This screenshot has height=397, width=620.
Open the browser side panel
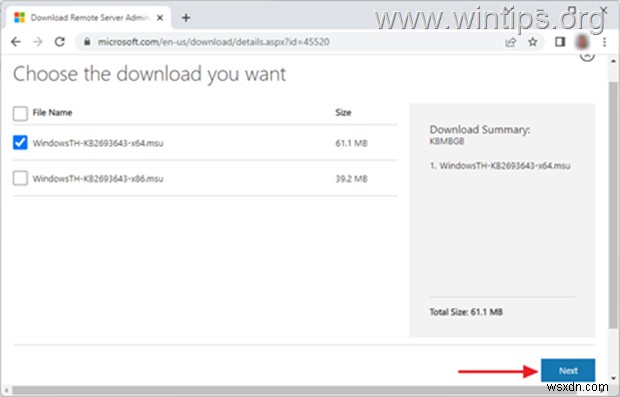(560, 42)
